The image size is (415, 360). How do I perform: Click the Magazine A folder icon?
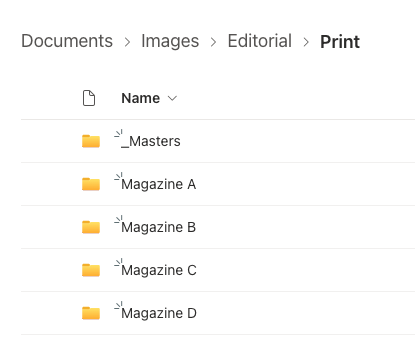click(91, 184)
